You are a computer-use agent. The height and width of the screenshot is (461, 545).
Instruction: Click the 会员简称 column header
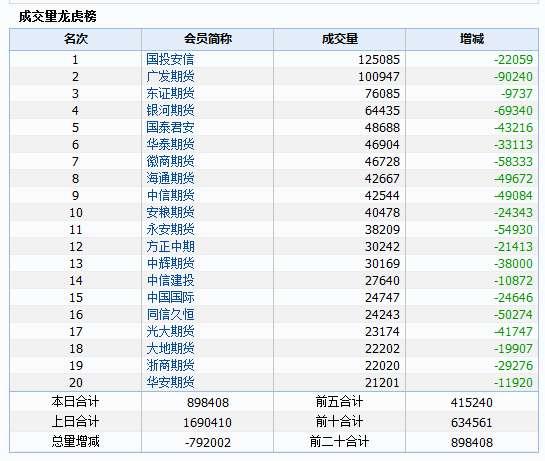[x=208, y=39]
